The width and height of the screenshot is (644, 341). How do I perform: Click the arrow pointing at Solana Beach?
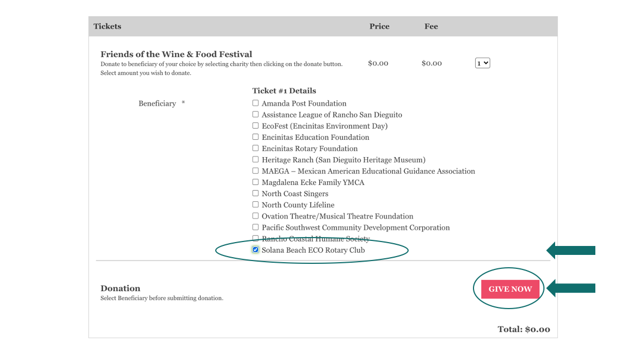pos(571,250)
